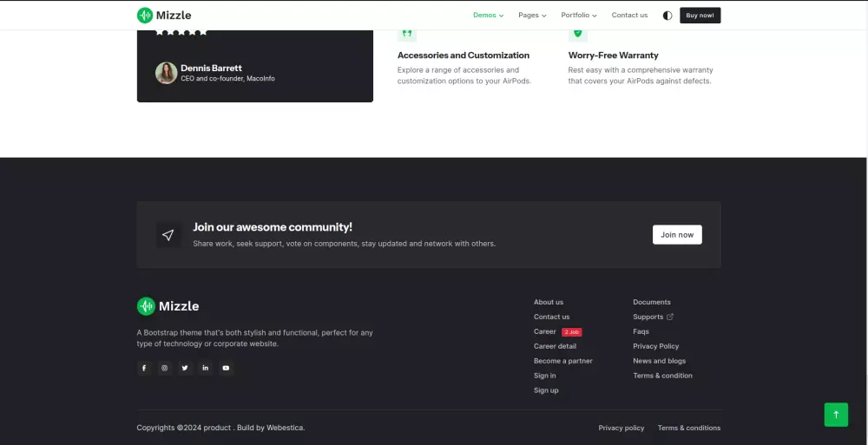The image size is (868, 445).
Task: Open the Instagram social icon
Action: (164, 368)
